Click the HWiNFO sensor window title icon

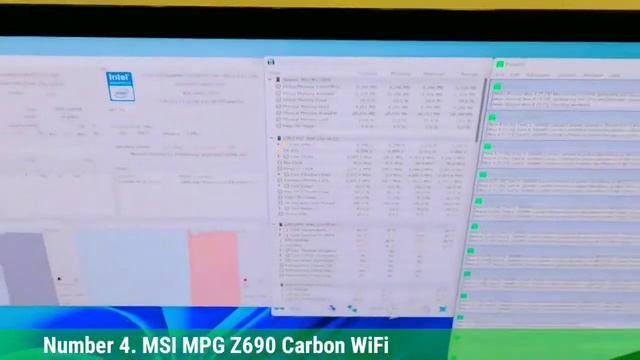tap(271, 62)
